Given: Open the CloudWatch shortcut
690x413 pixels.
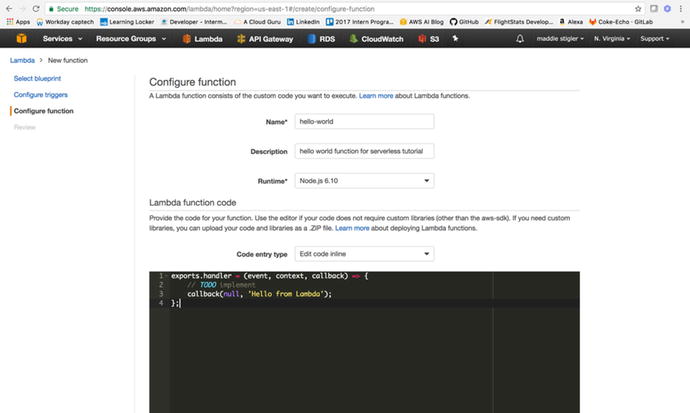Looking at the screenshot, I should click(376, 39).
